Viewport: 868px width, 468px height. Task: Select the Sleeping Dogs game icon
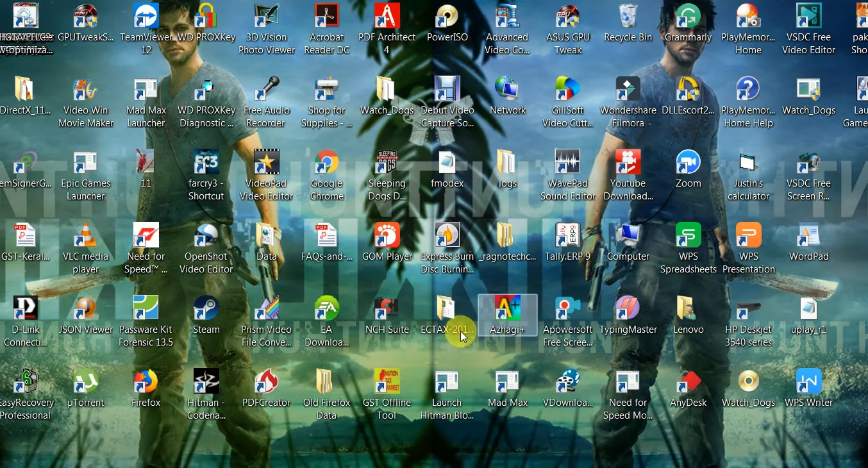click(x=387, y=162)
